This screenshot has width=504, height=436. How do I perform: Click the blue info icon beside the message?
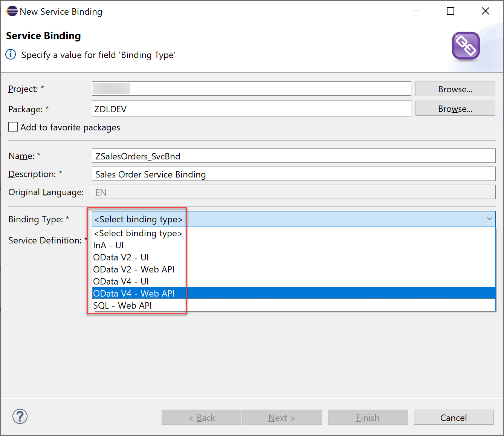[x=11, y=55]
